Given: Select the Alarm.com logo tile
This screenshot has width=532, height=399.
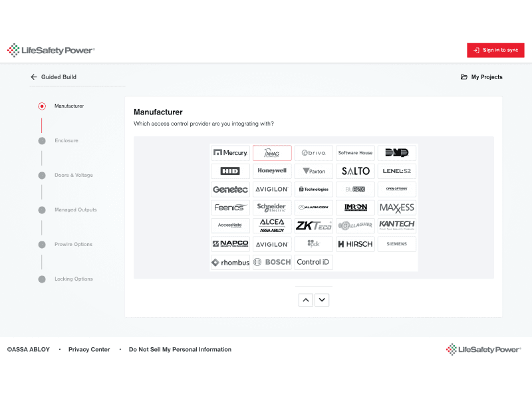Looking at the screenshot, I should 313,207.
